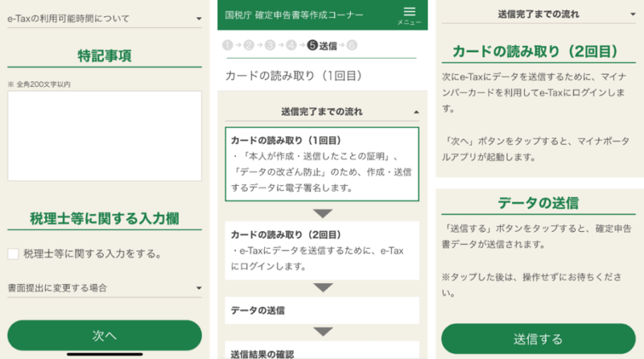Expand right panel 送信完了までの流れ dropdown

coord(539,14)
